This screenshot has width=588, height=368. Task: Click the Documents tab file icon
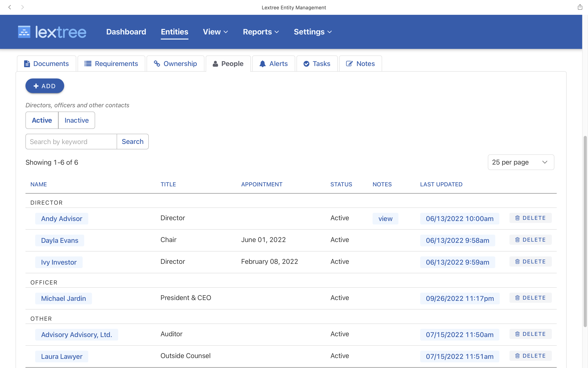click(27, 64)
